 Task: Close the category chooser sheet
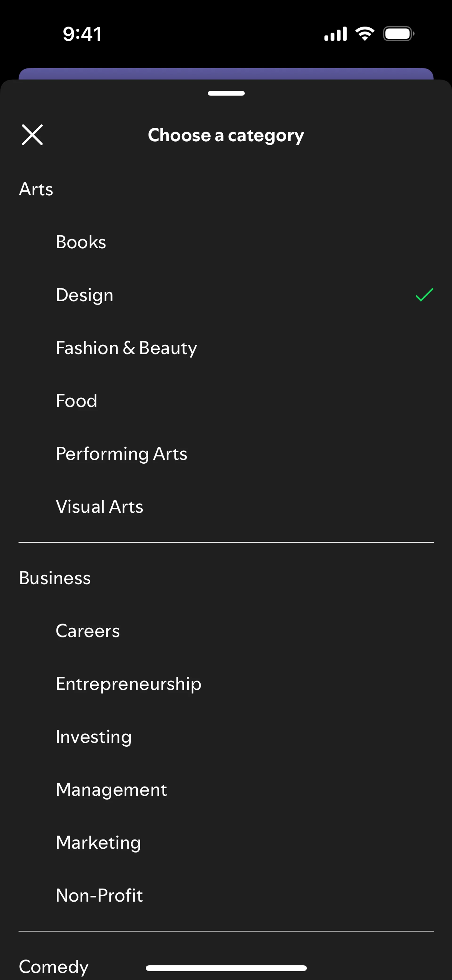tap(32, 135)
